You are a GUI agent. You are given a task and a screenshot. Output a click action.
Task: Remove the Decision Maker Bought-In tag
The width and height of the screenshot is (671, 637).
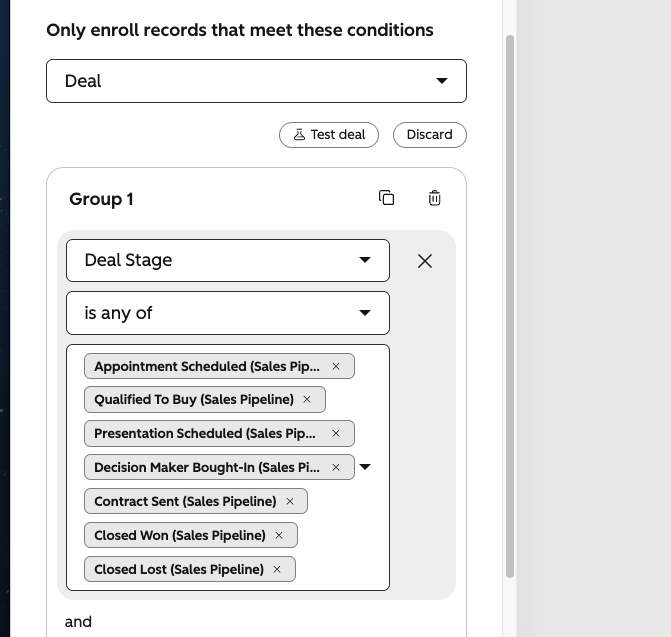tap(336, 467)
